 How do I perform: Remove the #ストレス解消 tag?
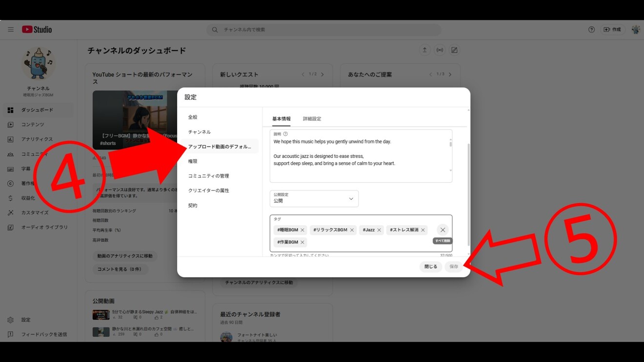pos(423,230)
